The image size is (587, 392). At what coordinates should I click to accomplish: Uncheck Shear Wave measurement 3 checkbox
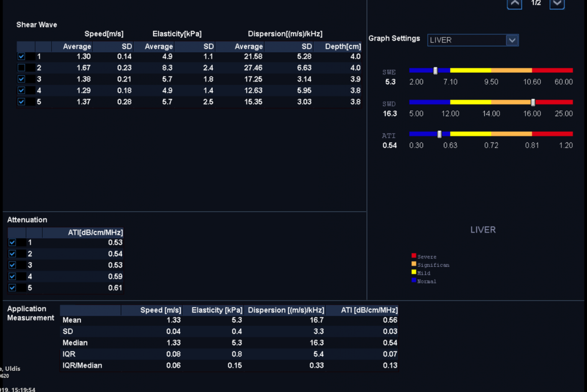pos(21,79)
